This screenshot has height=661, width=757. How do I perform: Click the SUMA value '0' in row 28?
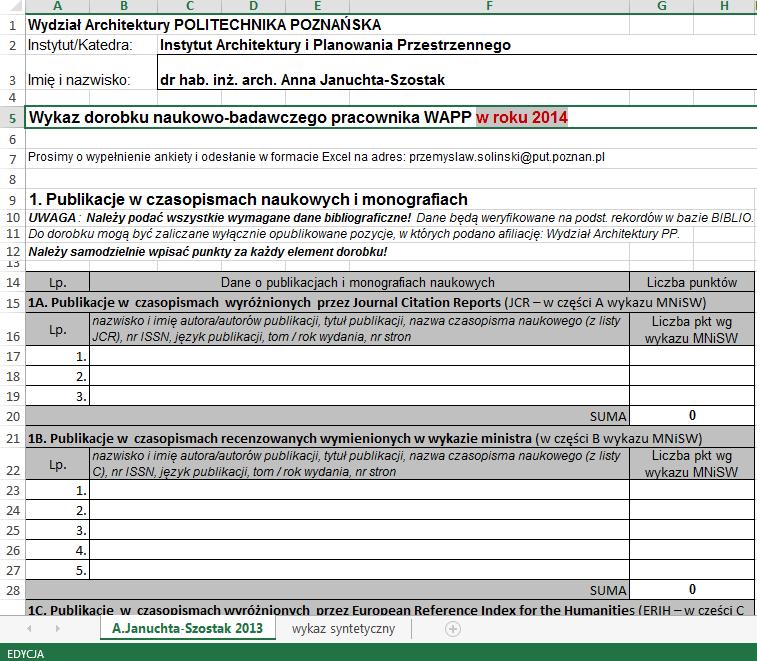click(692, 590)
